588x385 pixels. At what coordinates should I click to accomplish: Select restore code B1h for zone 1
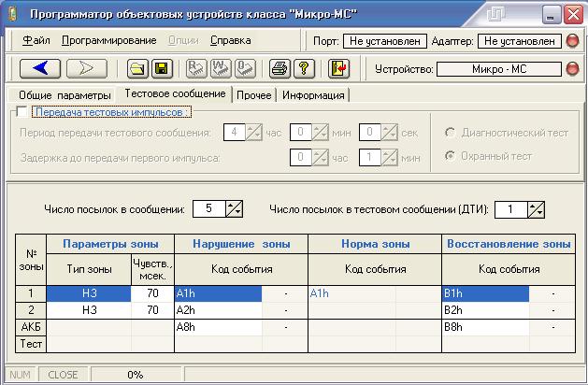point(485,293)
